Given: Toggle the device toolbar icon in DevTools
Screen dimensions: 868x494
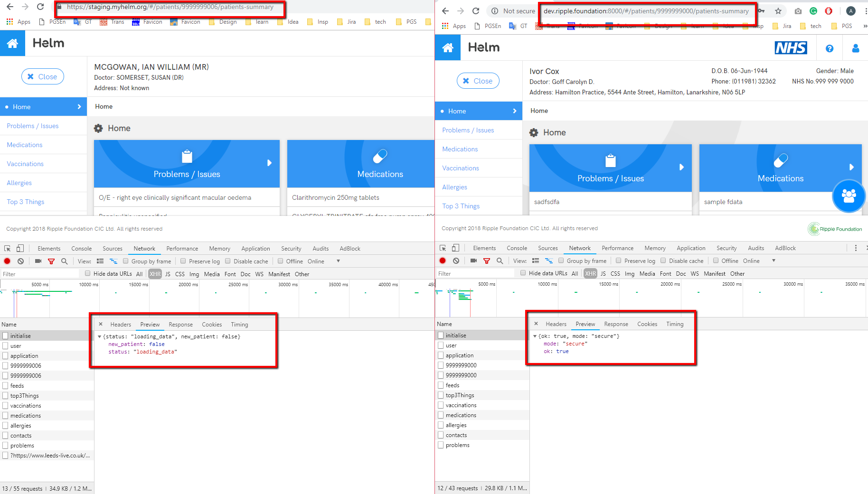Looking at the screenshot, I should click(19, 248).
